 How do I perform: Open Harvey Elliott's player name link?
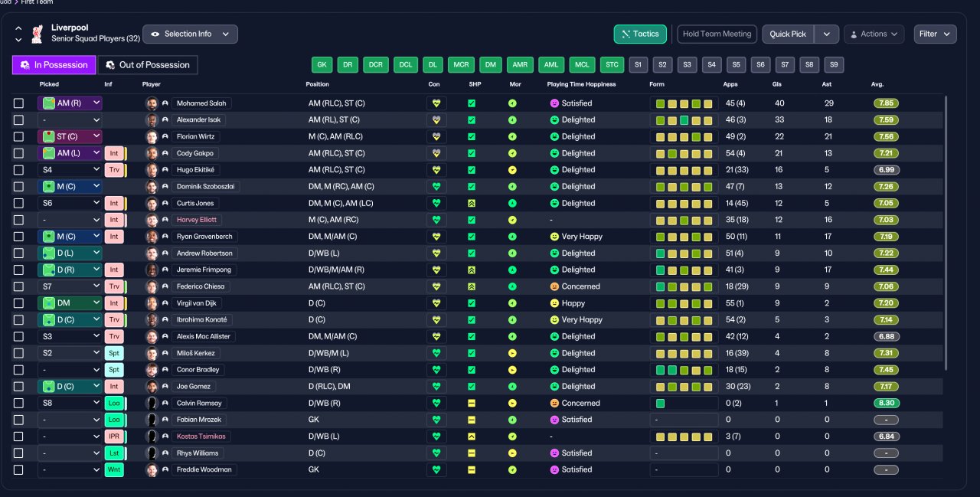198,220
